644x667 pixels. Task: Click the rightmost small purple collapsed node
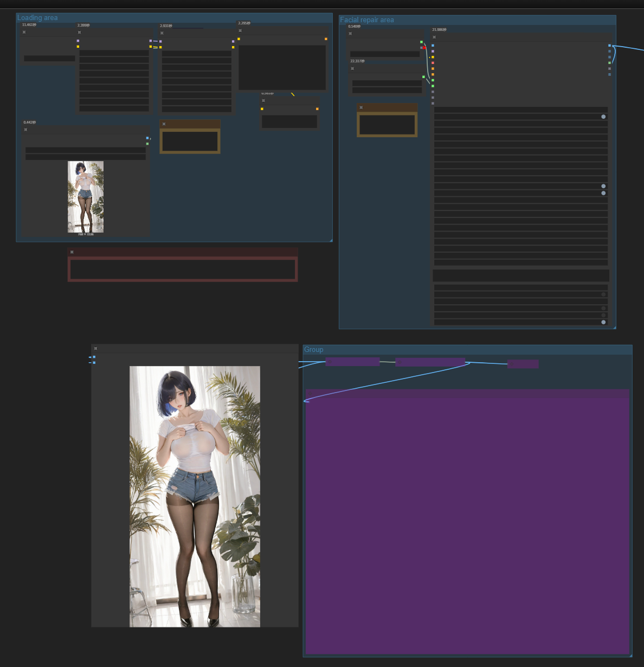click(523, 364)
